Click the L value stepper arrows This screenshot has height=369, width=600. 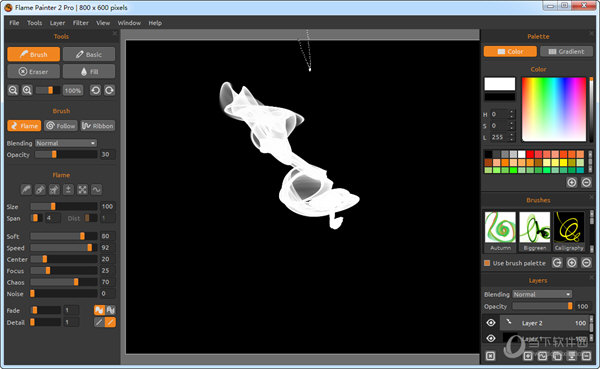pos(512,137)
